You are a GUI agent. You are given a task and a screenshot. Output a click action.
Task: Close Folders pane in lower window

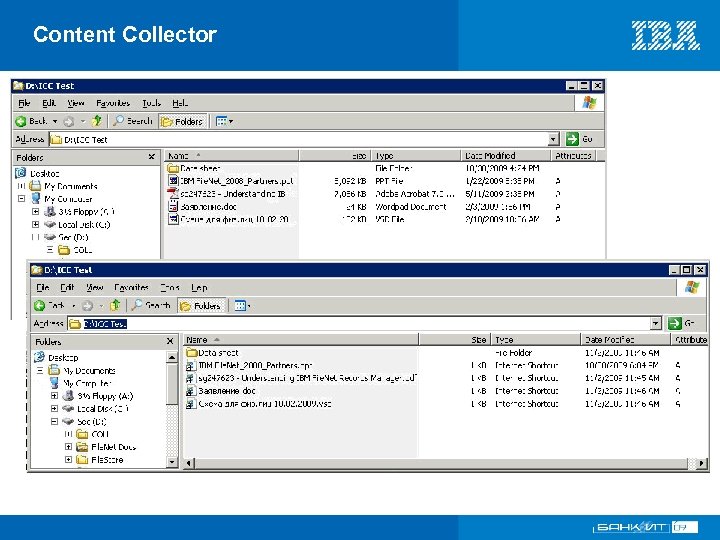pos(170,341)
